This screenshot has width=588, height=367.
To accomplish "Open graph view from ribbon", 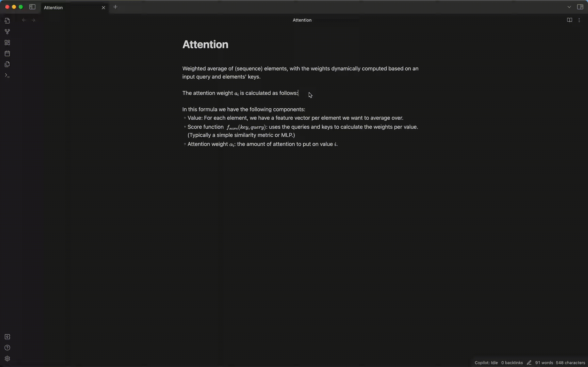I will click(7, 32).
